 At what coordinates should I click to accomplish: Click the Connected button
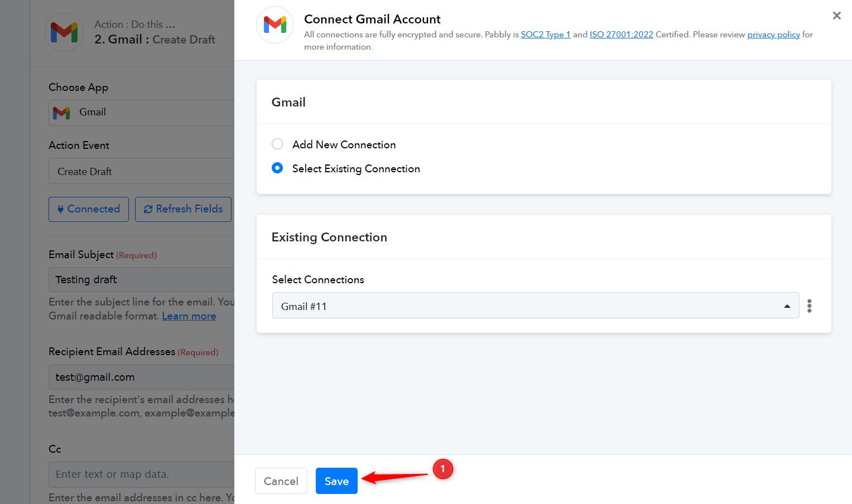tap(89, 209)
